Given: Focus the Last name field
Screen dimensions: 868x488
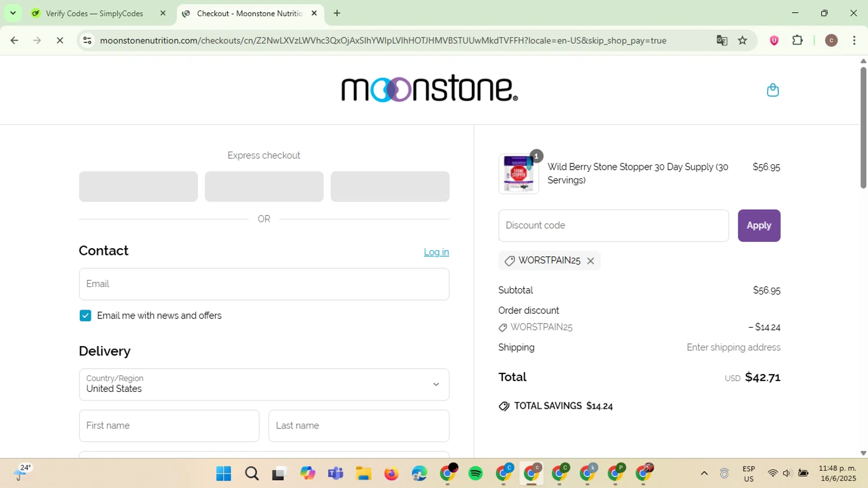Looking at the screenshot, I should pyautogui.click(x=359, y=426).
